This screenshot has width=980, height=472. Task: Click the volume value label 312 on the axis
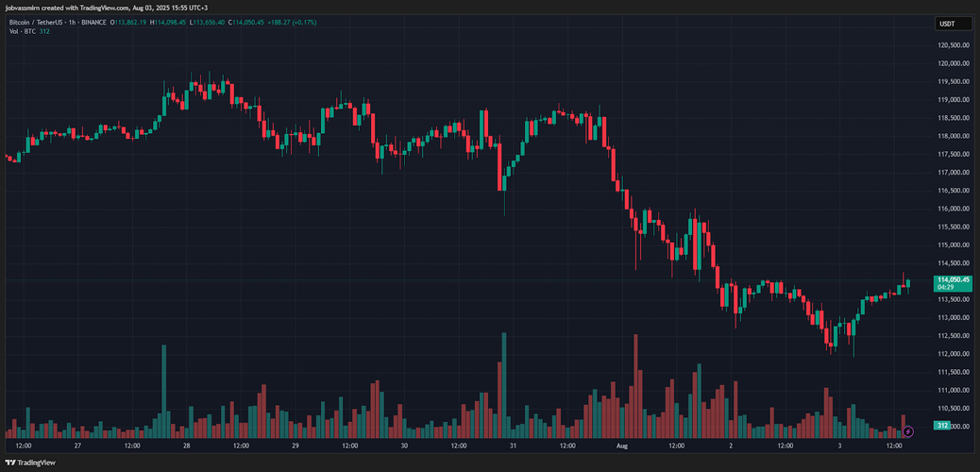(941, 426)
